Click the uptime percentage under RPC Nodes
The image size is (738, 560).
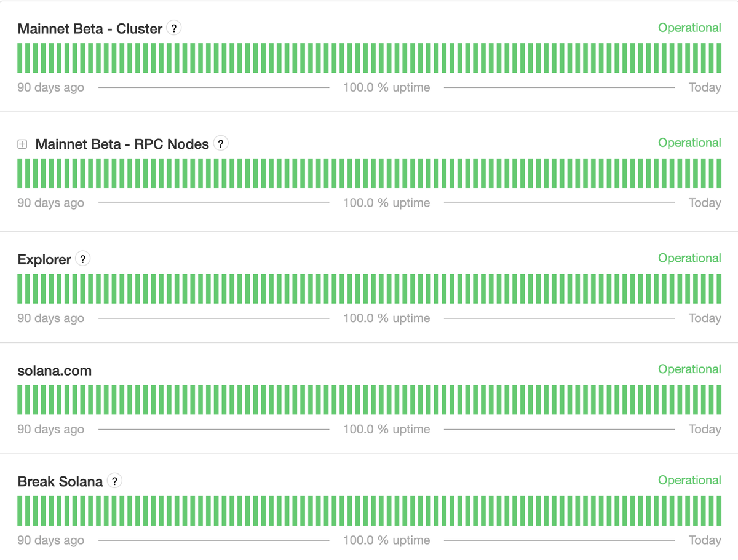tap(386, 203)
